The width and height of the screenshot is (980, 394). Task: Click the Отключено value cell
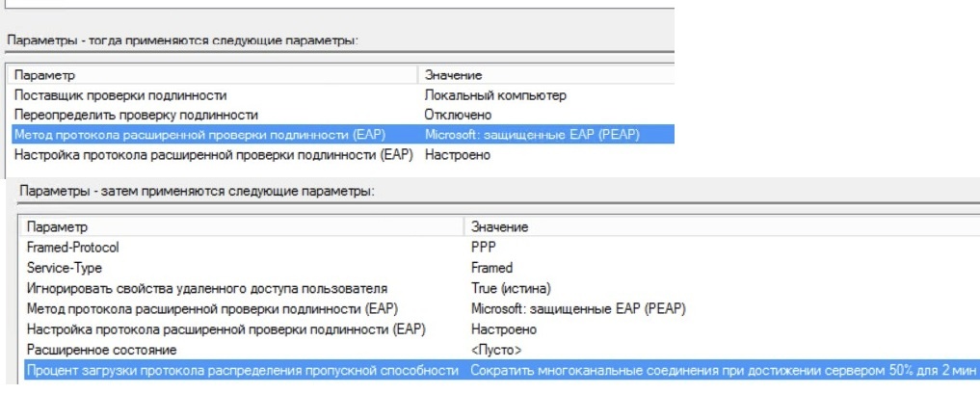[x=458, y=115]
